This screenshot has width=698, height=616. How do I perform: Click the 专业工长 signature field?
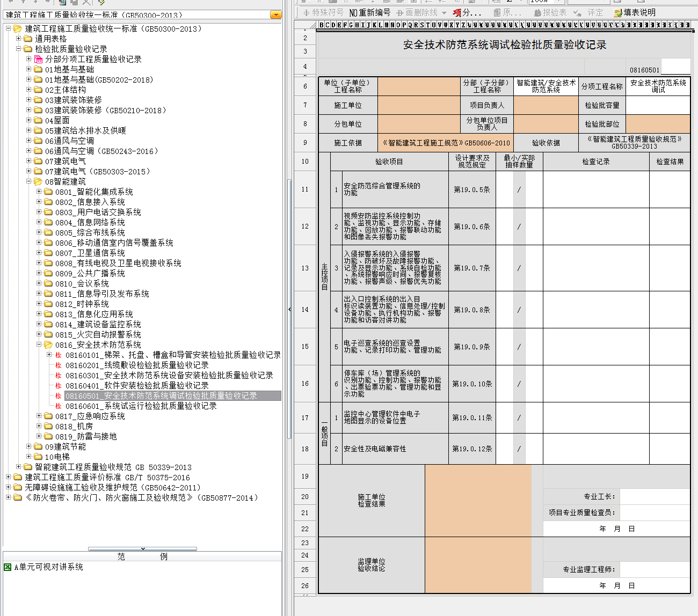coord(655,496)
